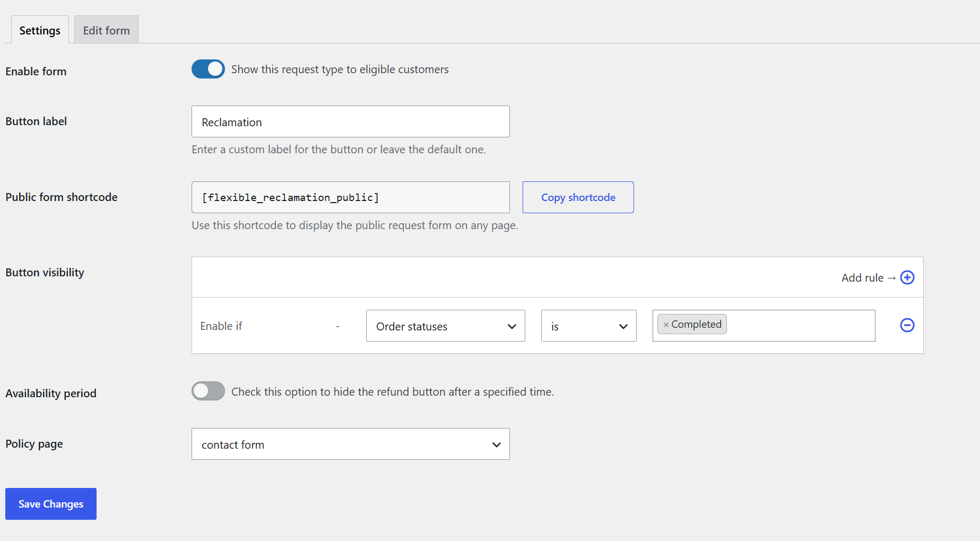Click the custom label helper text
Viewport: 980px width, 541px height.
[339, 150]
